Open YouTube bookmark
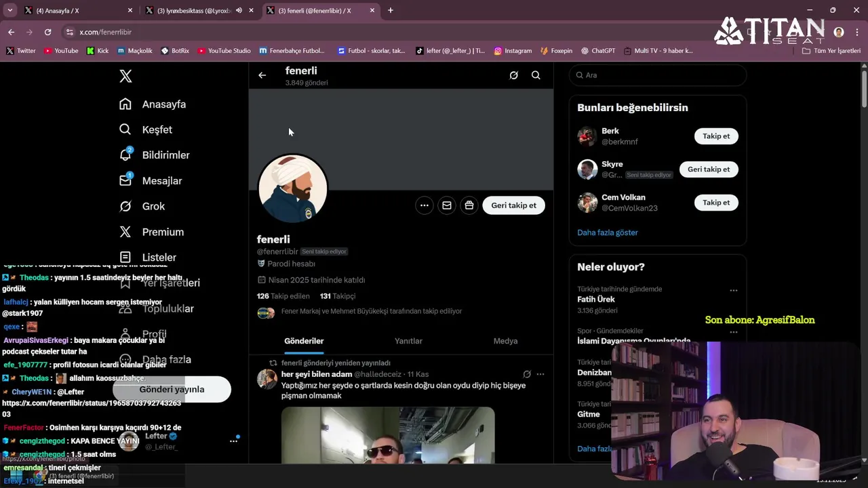 pyautogui.click(x=61, y=51)
